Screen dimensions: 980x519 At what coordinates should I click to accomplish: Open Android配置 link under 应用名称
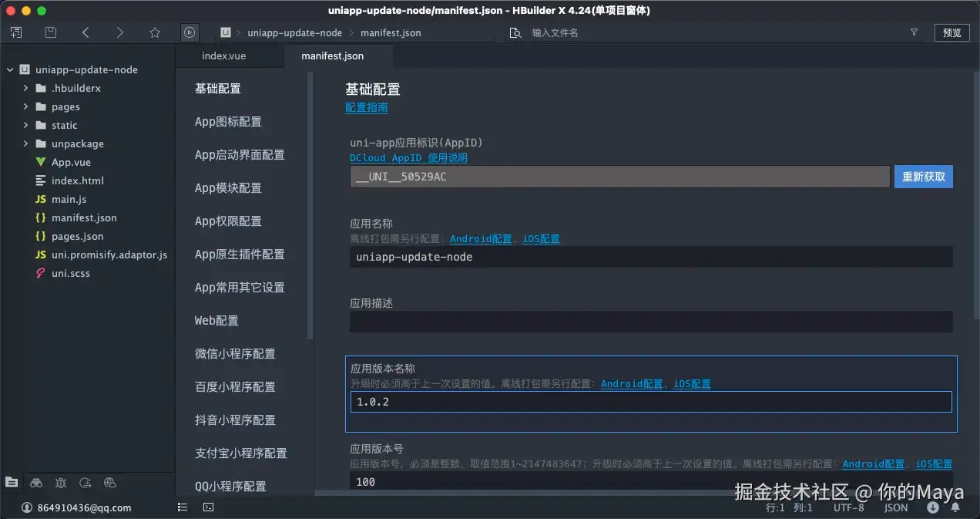coord(482,239)
